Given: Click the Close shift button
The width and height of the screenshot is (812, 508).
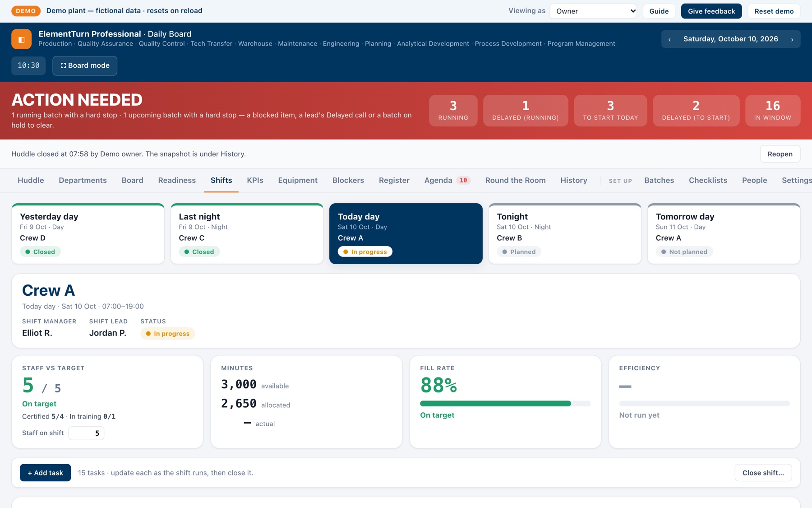Looking at the screenshot, I should (763, 473).
